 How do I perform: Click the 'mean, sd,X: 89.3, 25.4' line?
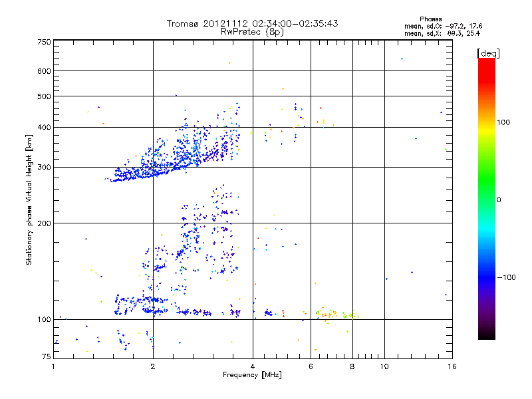[442, 33]
